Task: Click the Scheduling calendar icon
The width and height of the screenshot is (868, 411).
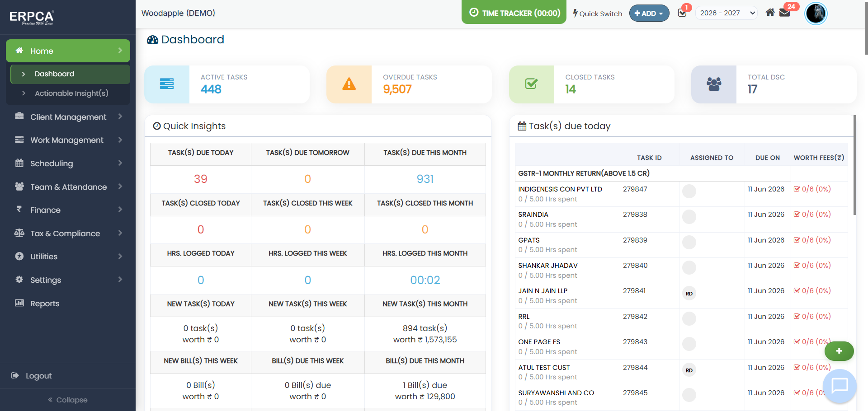Action: (x=19, y=163)
